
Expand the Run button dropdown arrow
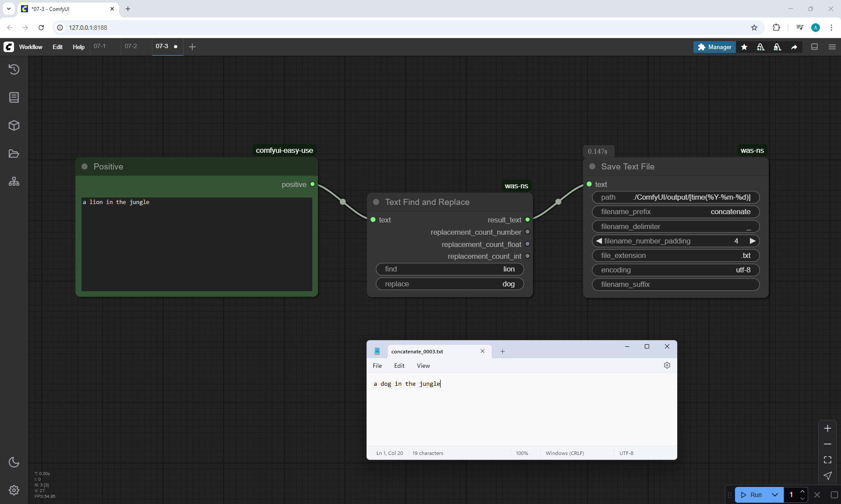[x=774, y=495]
